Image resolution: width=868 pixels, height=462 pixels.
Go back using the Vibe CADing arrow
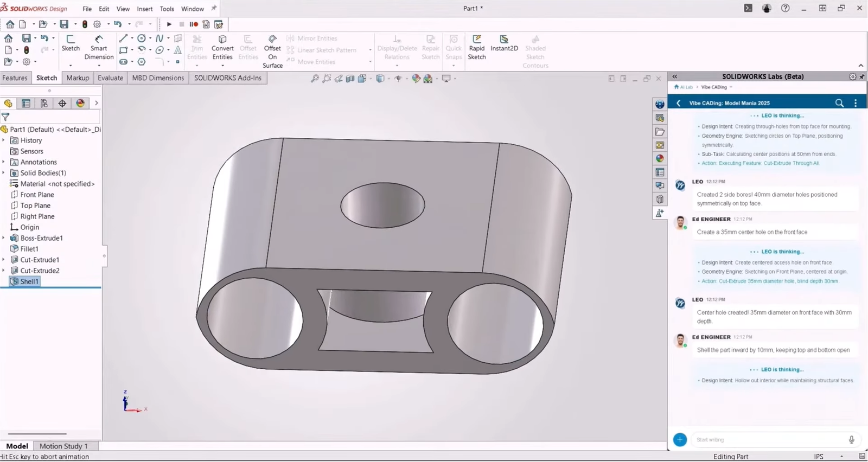click(678, 103)
